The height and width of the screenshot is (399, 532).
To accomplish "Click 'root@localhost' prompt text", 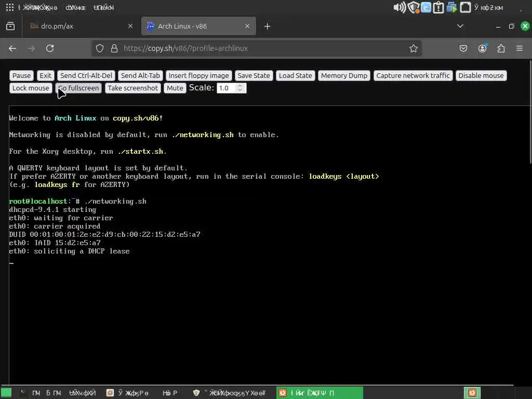I will pos(38,201).
